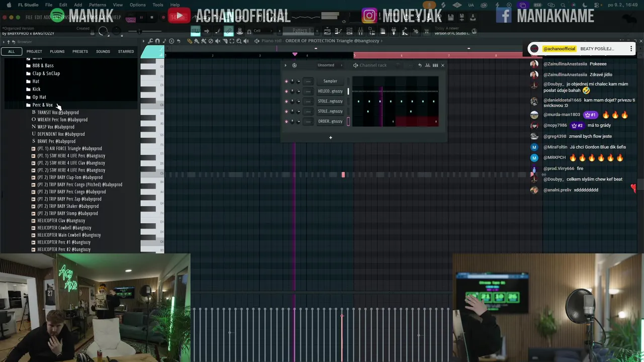Toggle channel select light for ORDER..gtozzy
The width and height of the screenshot is (644, 362).
348,121
